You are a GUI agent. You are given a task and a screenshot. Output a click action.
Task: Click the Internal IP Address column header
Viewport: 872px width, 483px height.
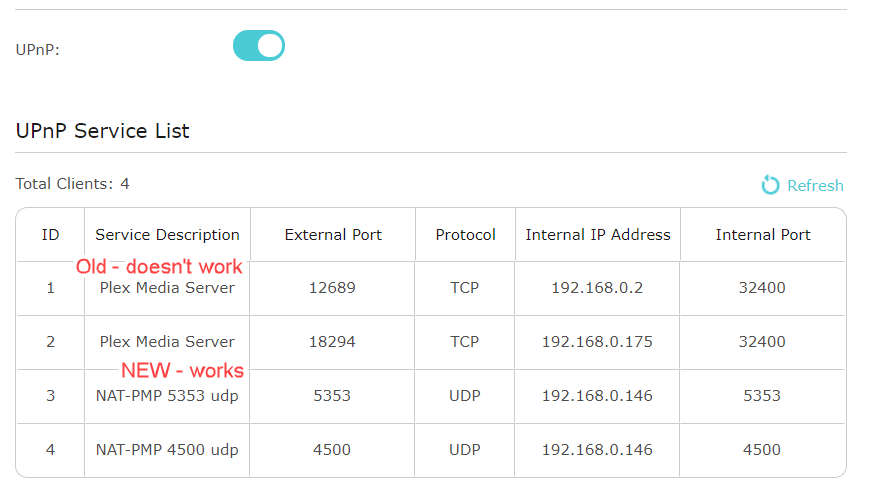pyautogui.click(x=598, y=235)
